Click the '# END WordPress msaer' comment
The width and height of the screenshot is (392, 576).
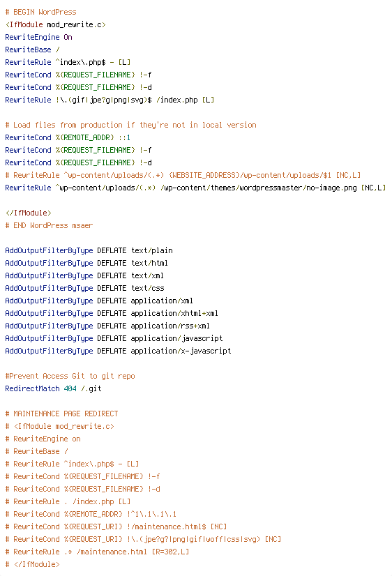pos(49,225)
